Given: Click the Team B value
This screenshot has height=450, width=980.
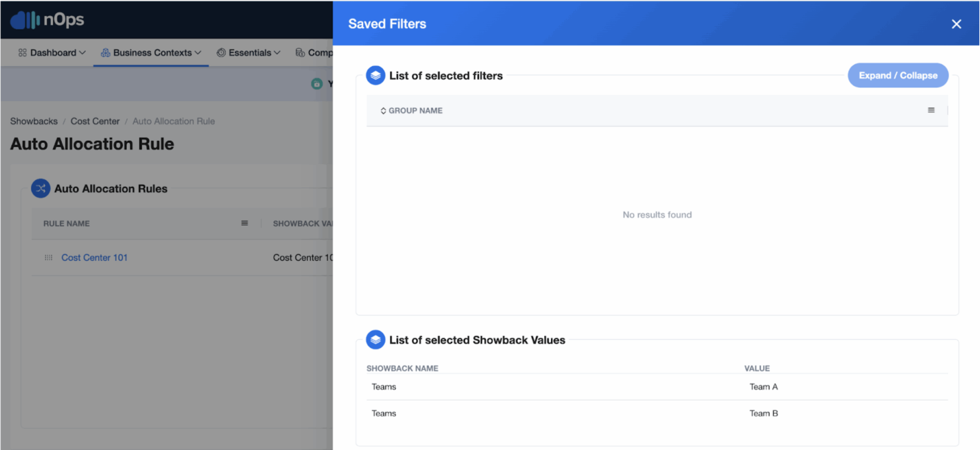Looking at the screenshot, I should (x=763, y=414).
